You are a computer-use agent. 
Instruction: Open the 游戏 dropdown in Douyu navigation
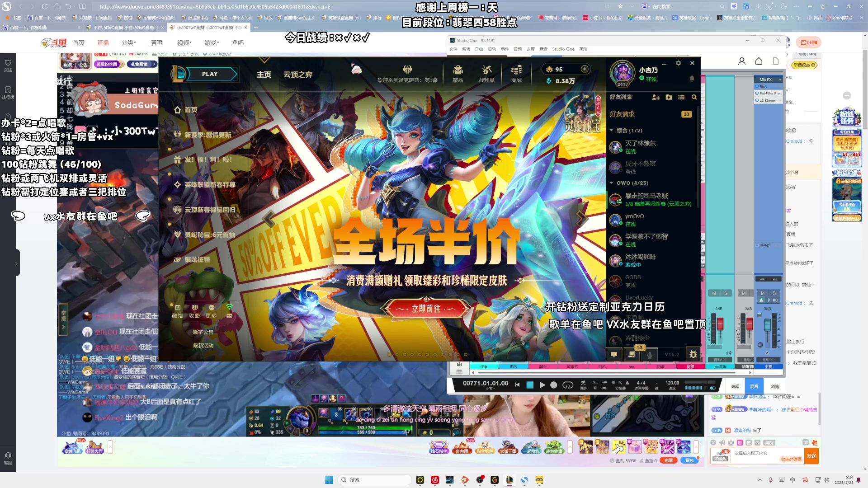coord(212,42)
